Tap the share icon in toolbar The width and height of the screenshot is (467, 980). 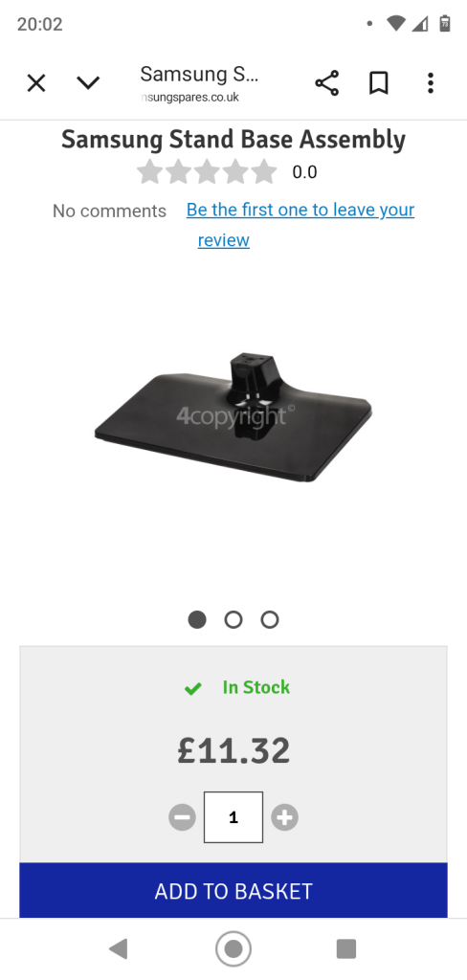326,82
